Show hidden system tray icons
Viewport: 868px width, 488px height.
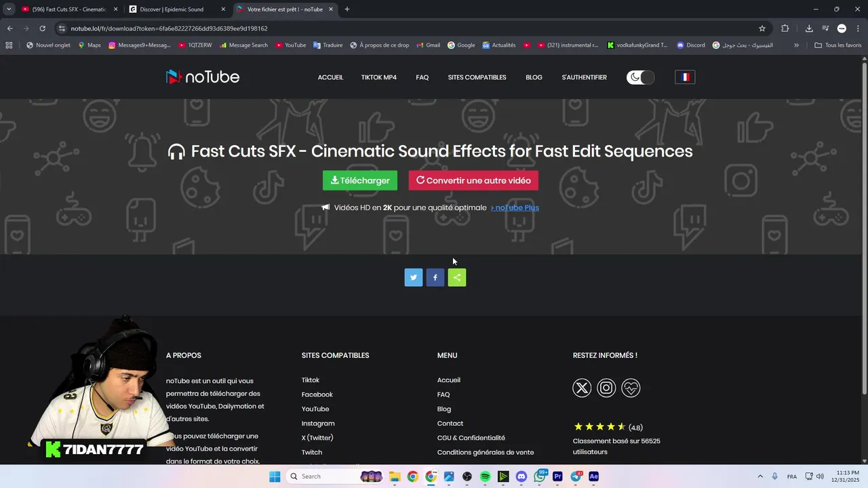point(760,476)
